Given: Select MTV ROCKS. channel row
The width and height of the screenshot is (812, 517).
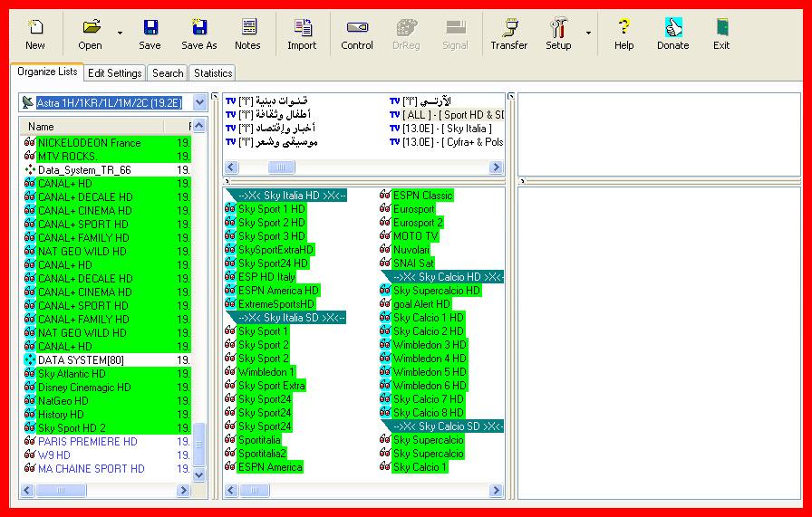Looking at the screenshot, I should pos(107,157).
